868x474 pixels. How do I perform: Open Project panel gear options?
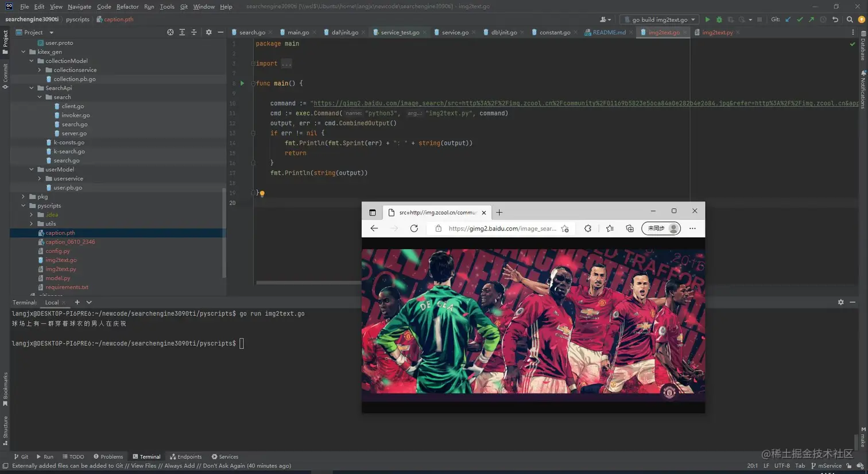point(208,32)
